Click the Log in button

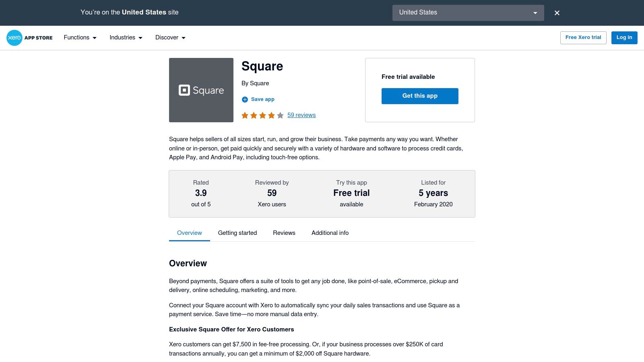coord(624,37)
